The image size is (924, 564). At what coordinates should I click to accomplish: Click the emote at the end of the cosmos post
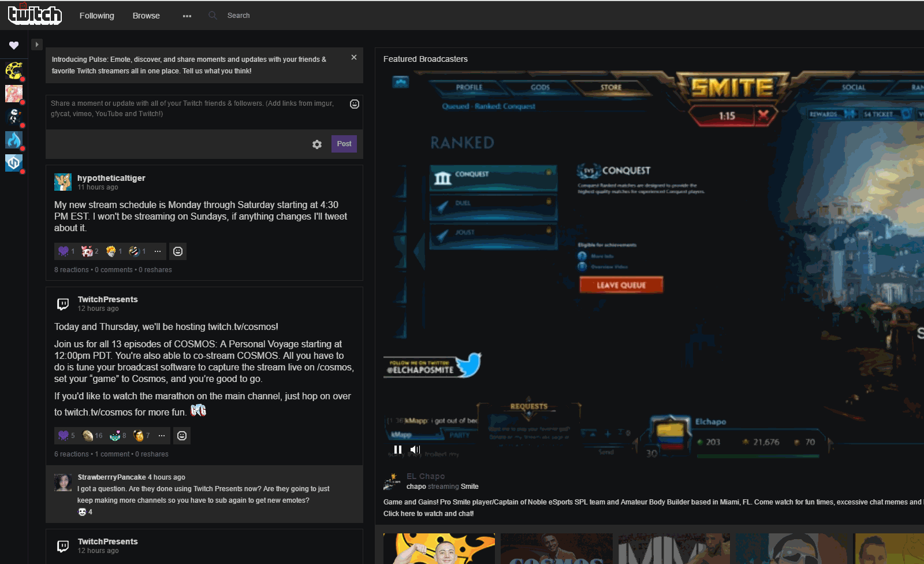point(198,410)
